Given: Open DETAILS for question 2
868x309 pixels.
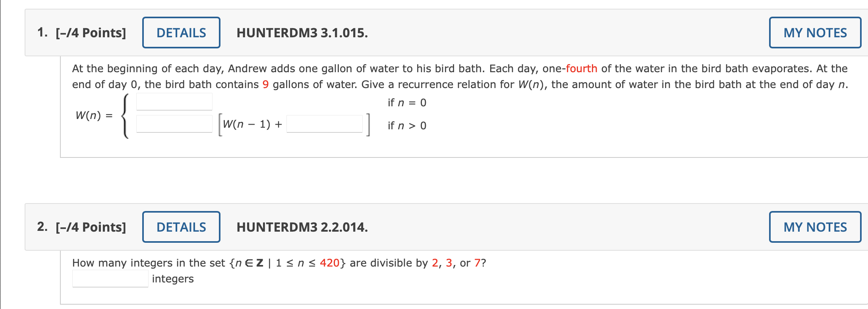Looking at the screenshot, I should [181, 227].
